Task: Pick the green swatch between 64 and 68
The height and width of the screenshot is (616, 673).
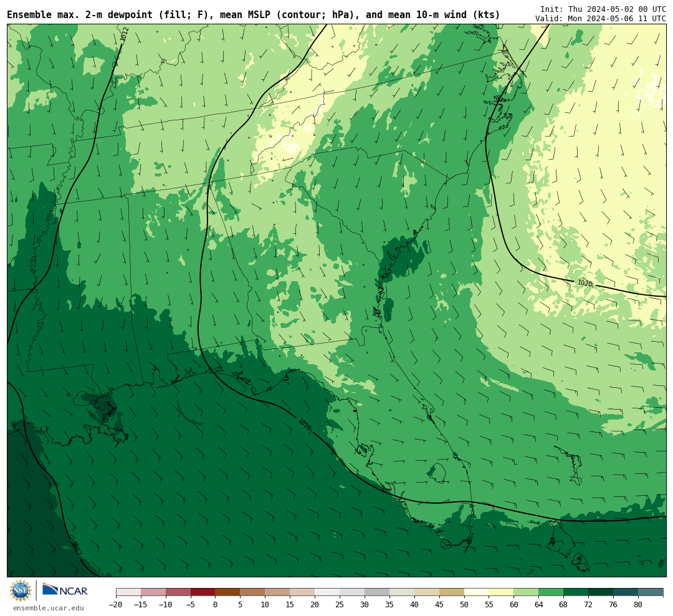Action: coord(551,592)
